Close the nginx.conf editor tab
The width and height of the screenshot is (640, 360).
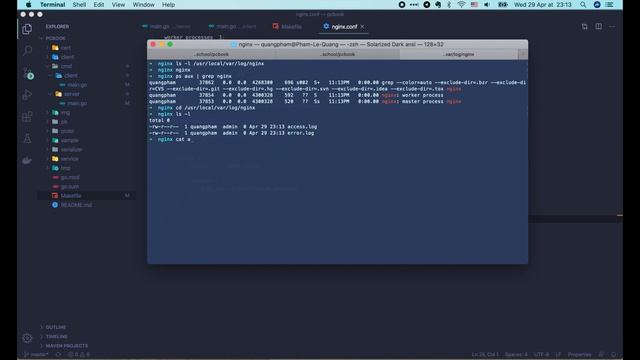tap(362, 27)
